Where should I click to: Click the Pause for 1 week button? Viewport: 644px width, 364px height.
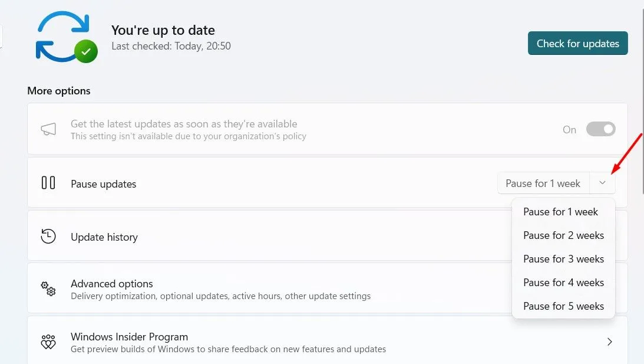click(x=543, y=183)
